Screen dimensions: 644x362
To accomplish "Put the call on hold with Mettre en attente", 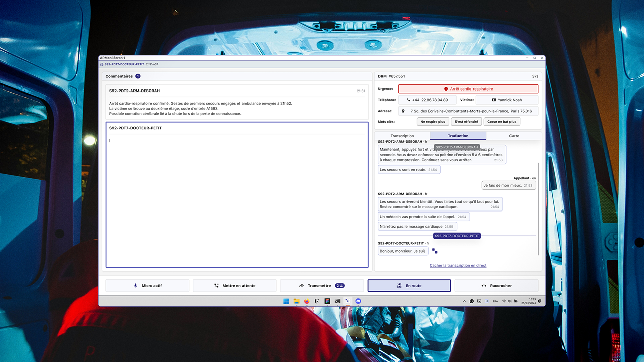I will (234, 286).
